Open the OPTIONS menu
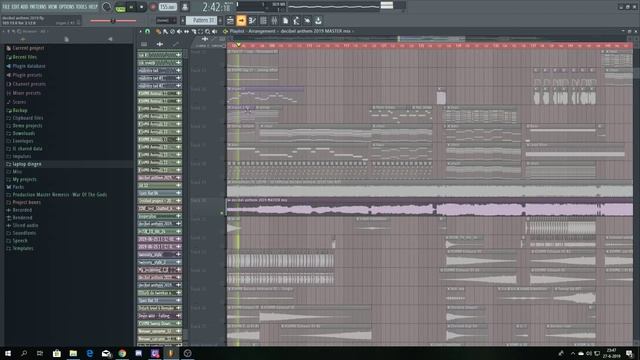 [x=67, y=7]
